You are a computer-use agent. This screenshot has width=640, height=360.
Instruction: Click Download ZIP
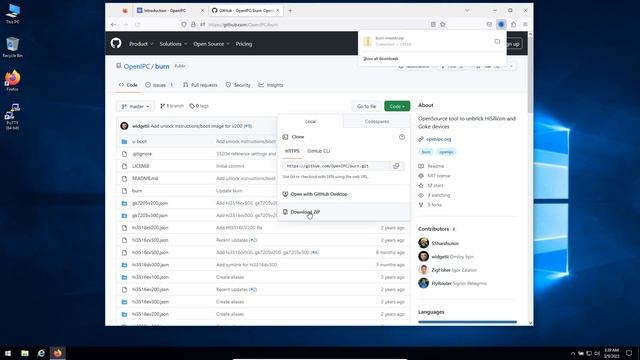click(x=305, y=212)
